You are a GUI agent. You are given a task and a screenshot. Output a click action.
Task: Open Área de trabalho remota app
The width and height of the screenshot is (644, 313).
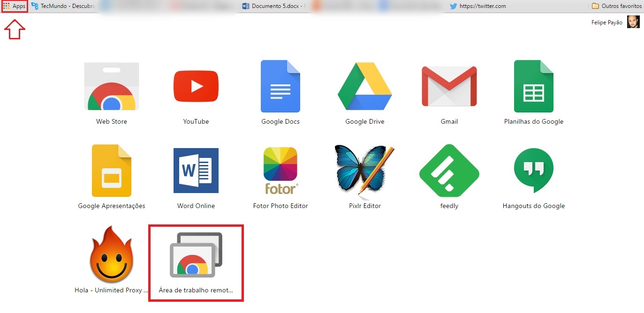pyautogui.click(x=196, y=255)
